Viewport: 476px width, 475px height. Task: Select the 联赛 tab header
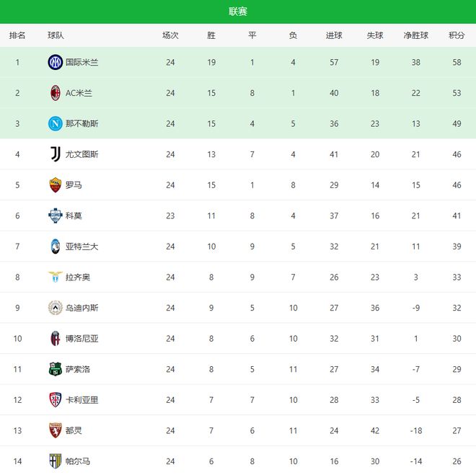[x=238, y=12]
